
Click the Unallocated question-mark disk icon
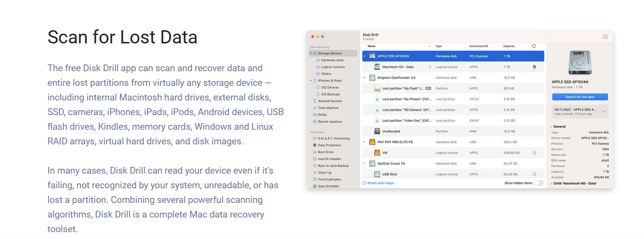tap(377, 131)
